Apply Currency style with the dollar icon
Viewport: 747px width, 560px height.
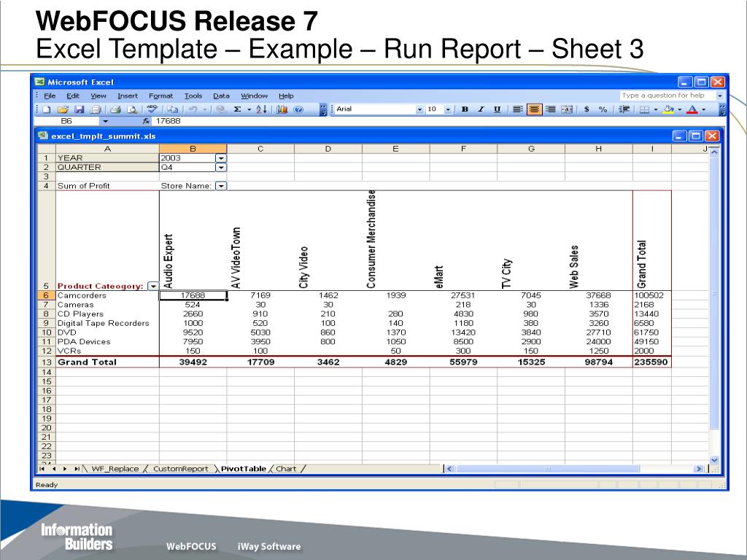point(587,109)
